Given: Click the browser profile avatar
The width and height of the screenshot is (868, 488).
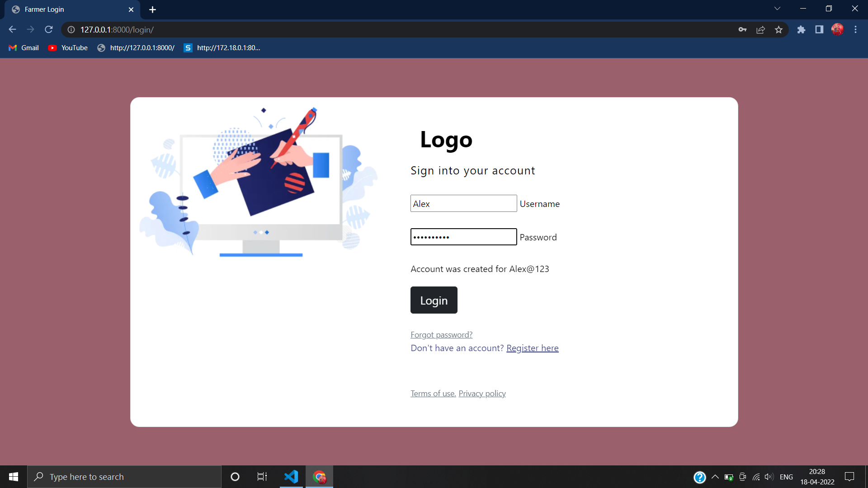Looking at the screenshot, I should pyautogui.click(x=838, y=29).
